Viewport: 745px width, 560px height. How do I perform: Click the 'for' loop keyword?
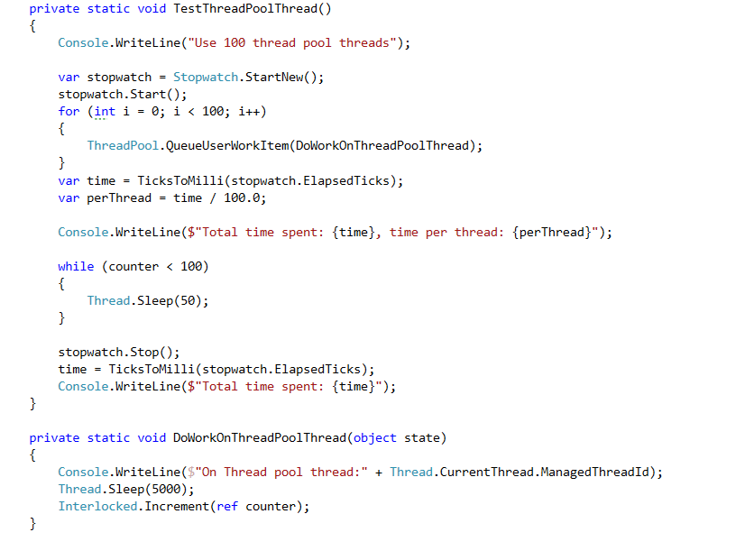point(69,112)
